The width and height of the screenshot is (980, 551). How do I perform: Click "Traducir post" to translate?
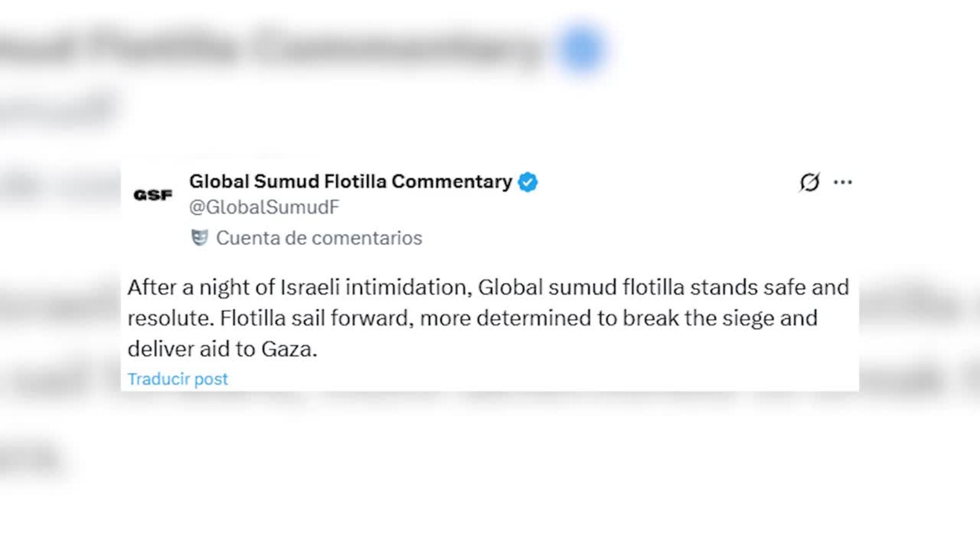178,379
